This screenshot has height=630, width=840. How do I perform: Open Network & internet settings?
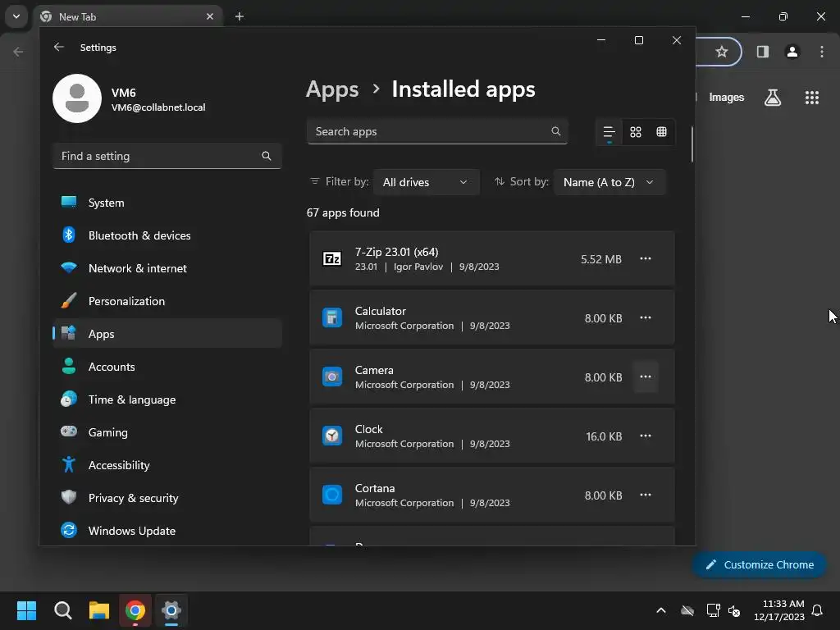[167, 268]
